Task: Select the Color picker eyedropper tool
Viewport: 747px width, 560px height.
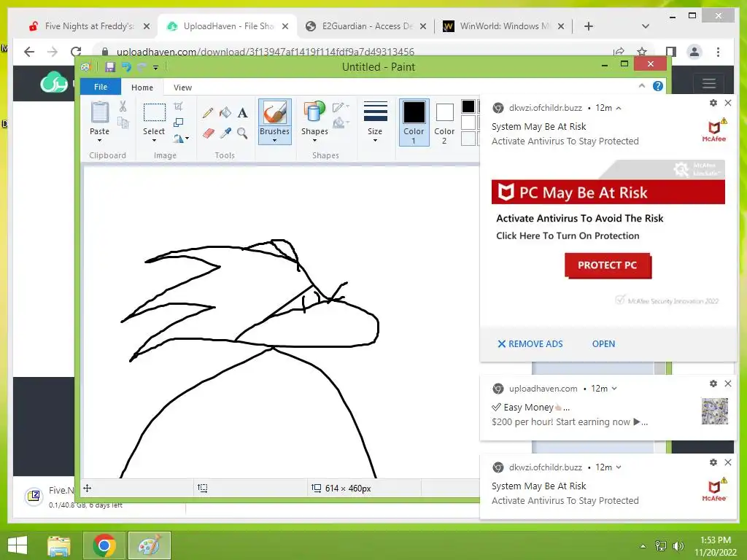Action: tap(225, 133)
